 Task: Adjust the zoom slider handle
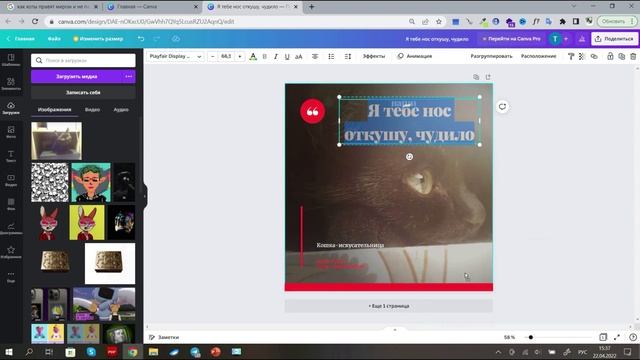[531, 337]
